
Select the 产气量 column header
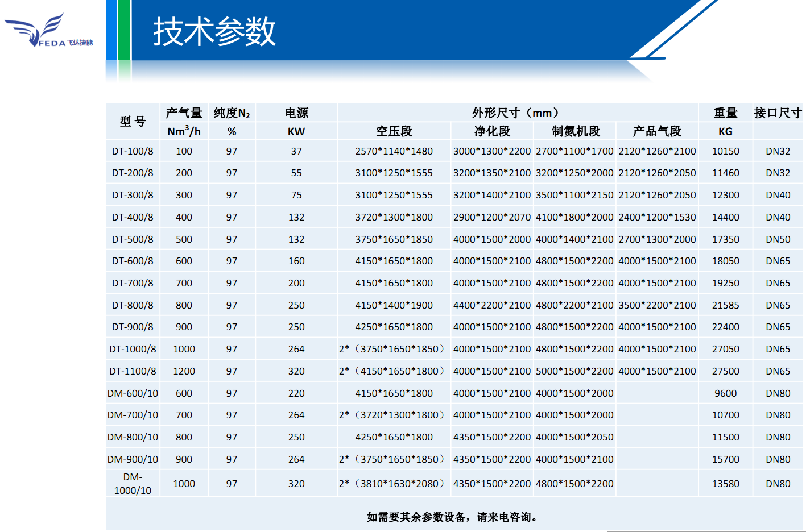(184, 113)
